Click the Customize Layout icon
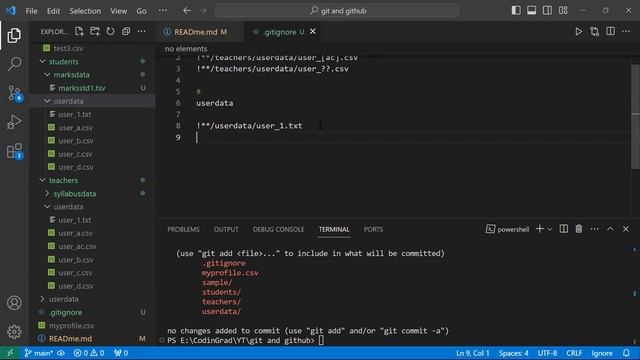The width and height of the screenshot is (640, 360). (563, 11)
